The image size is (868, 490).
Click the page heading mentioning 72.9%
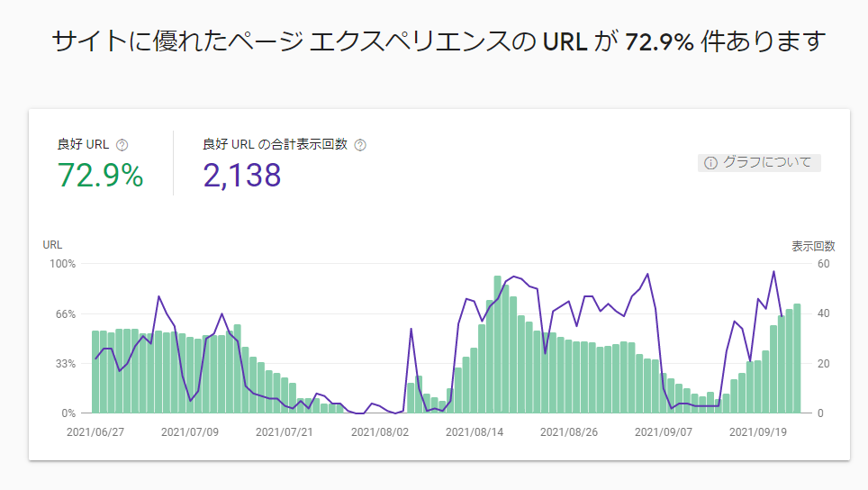[439, 41]
